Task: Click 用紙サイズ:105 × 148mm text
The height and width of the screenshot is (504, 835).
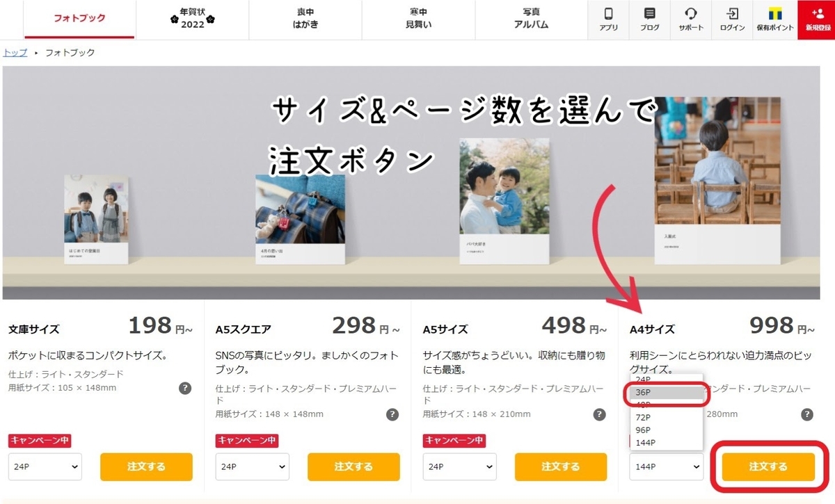Action: point(63,388)
